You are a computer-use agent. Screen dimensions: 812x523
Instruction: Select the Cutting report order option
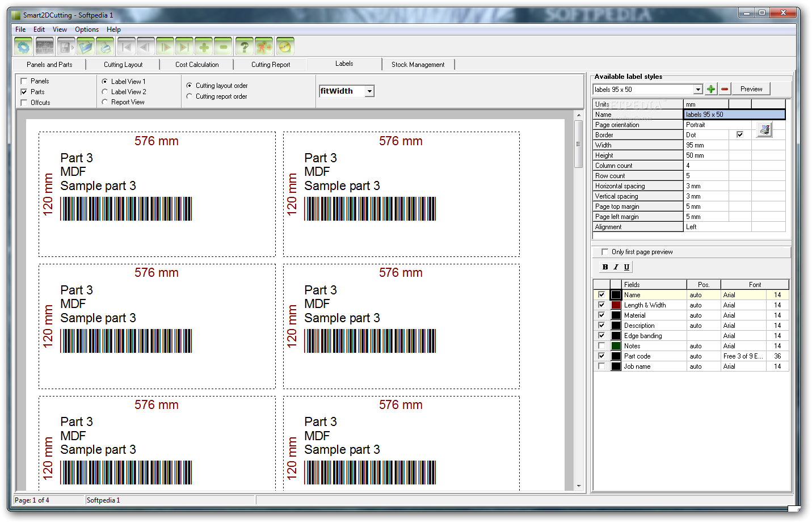(190, 96)
